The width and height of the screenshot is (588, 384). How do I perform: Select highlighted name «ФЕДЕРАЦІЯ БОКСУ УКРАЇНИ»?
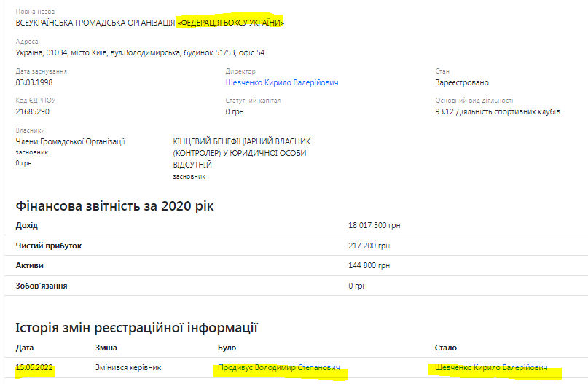[230, 23]
